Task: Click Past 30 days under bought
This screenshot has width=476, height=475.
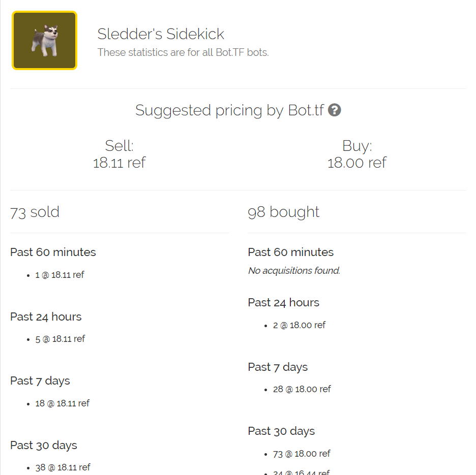Action: click(x=281, y=431)
